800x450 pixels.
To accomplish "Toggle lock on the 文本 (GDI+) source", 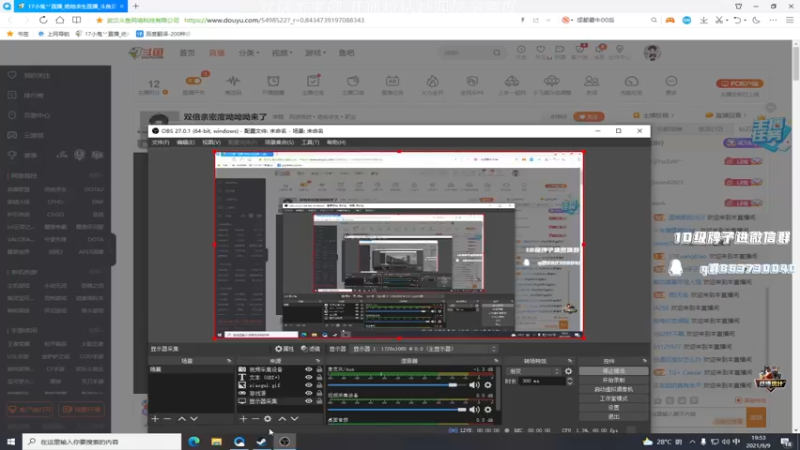I will pos(319,377).
